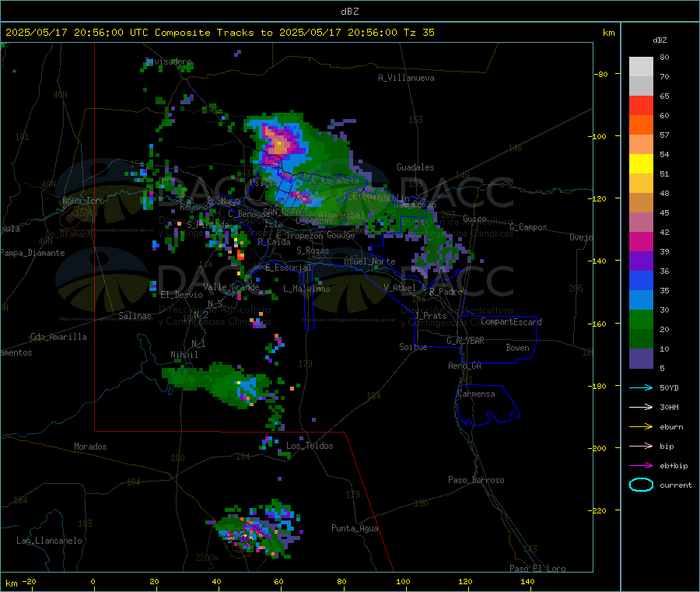Image resolution: width=700 pixels, height=592 pixels.
Task: Click the eburn yellow arrow legend icon
Action: point(641,426)
